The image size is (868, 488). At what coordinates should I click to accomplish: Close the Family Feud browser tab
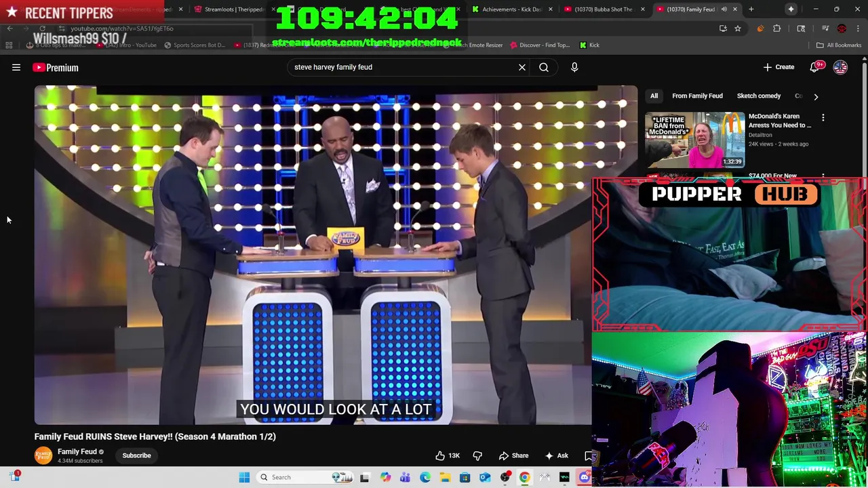tap(735, 9)
